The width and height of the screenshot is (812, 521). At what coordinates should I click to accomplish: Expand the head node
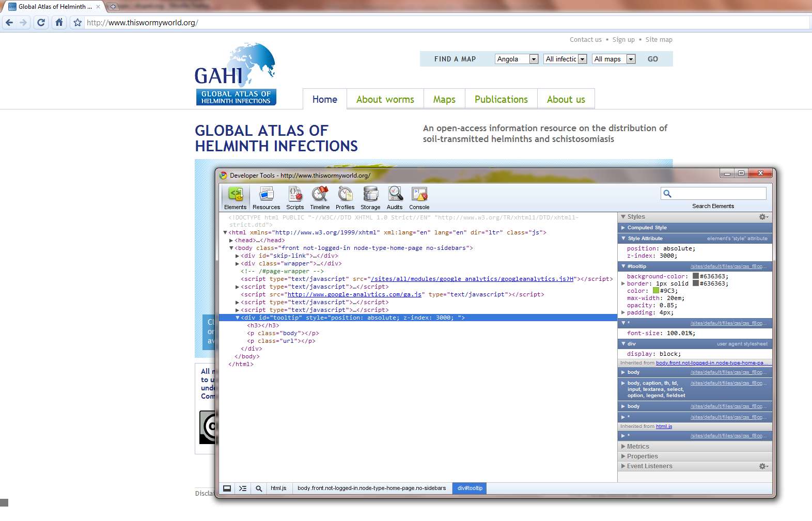point(231,241)
